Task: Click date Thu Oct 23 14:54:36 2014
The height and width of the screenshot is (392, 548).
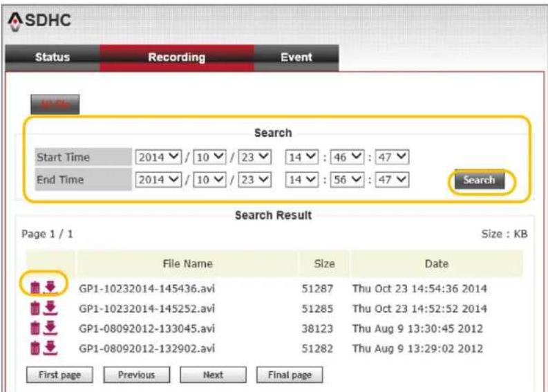Action: pos(419,288)
